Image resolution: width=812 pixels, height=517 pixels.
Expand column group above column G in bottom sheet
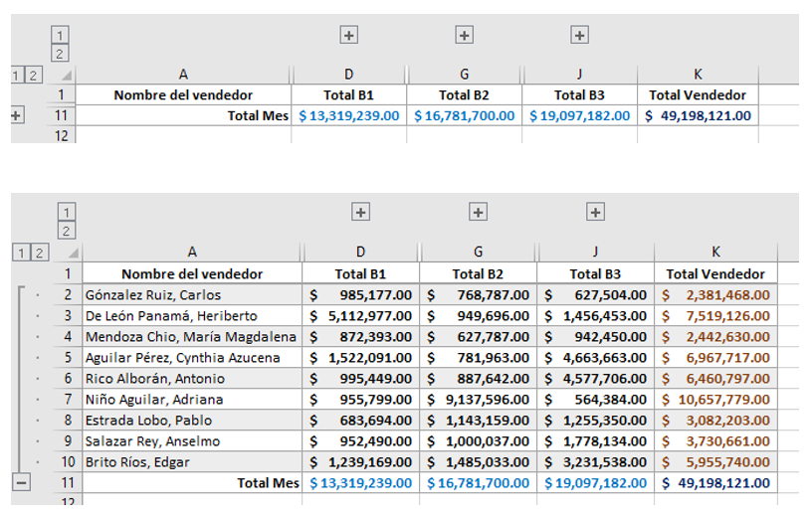tap(478, 212)
